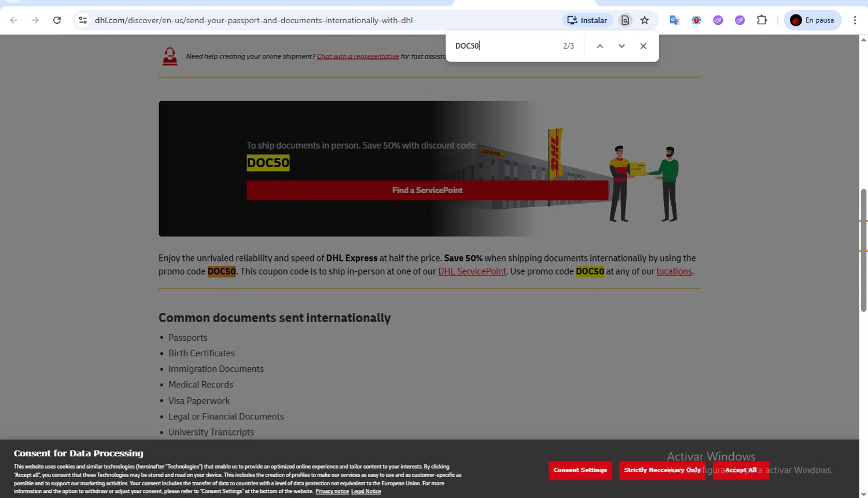Click the support agent icon

[170, 56]
